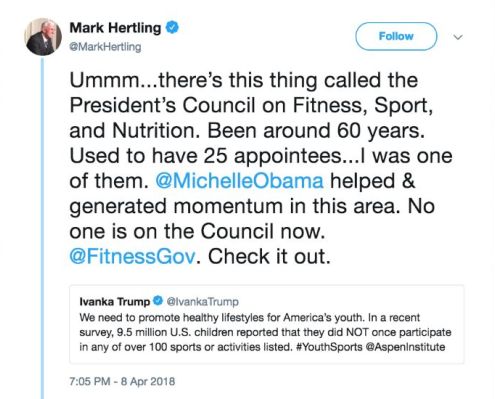Open the quoted Ivanka Trump name

(115, 301)
